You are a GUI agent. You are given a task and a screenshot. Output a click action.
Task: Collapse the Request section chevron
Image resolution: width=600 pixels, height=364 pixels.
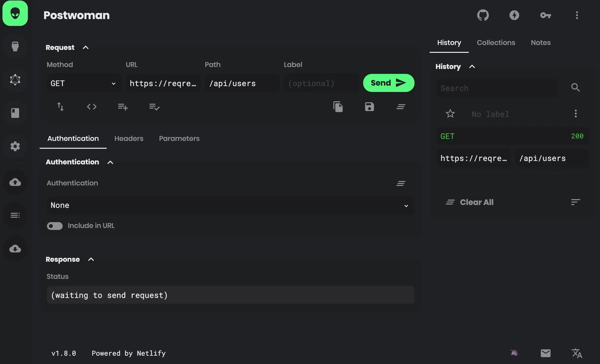(86, 48)
